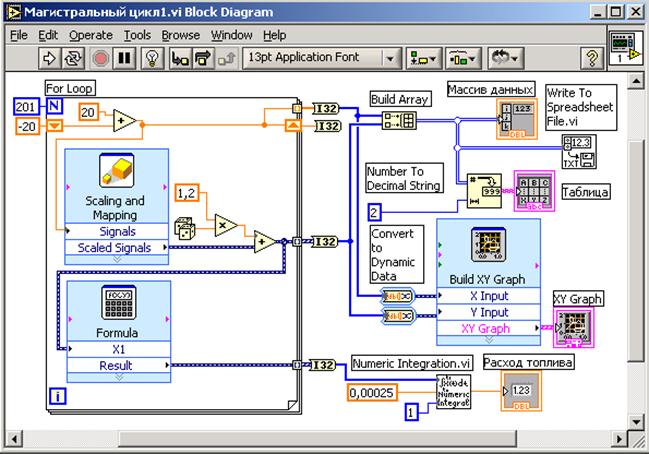This screenshot has width=649, height=454.
Task: Select the Multiply function node
Action: click(226, 225)
